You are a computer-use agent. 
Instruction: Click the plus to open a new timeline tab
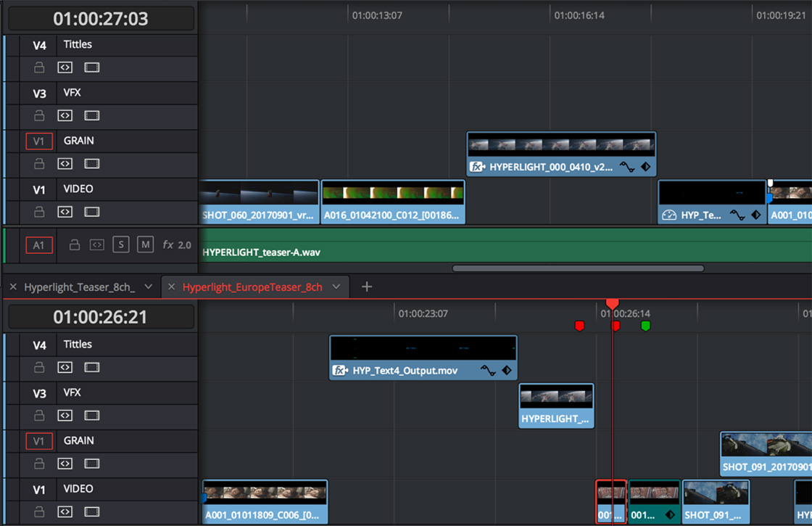pyautogui.click(x=366, y=287)
